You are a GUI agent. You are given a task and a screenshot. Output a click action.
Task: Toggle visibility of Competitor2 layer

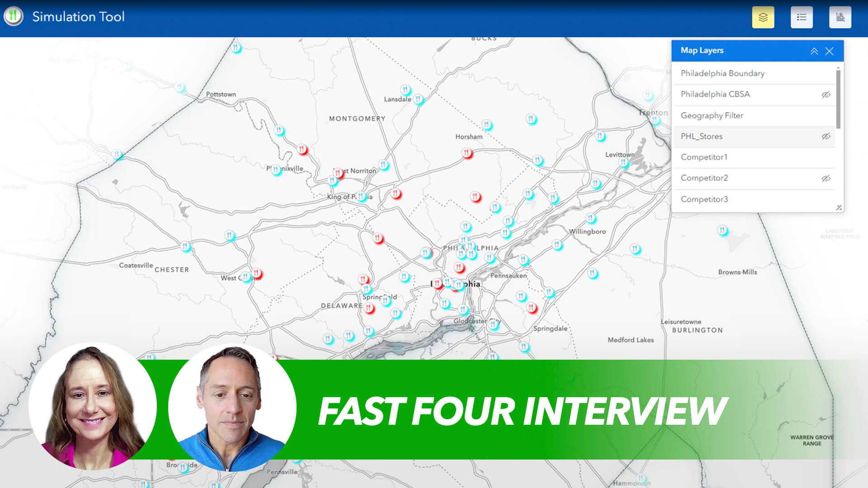click(826, 178)
